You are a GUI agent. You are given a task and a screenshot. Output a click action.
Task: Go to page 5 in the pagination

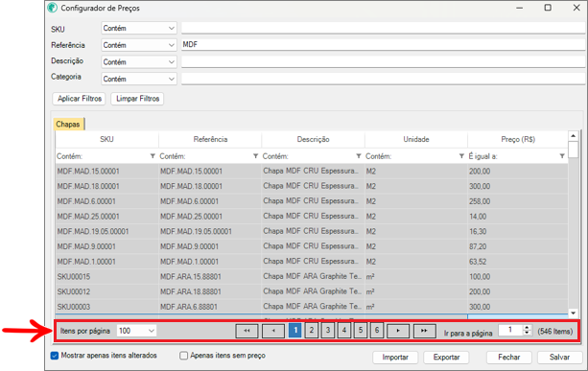tap(361, 331)
